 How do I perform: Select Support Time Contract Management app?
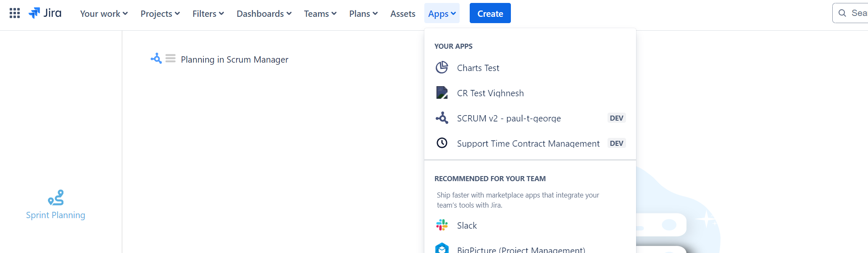click(528, 144)
